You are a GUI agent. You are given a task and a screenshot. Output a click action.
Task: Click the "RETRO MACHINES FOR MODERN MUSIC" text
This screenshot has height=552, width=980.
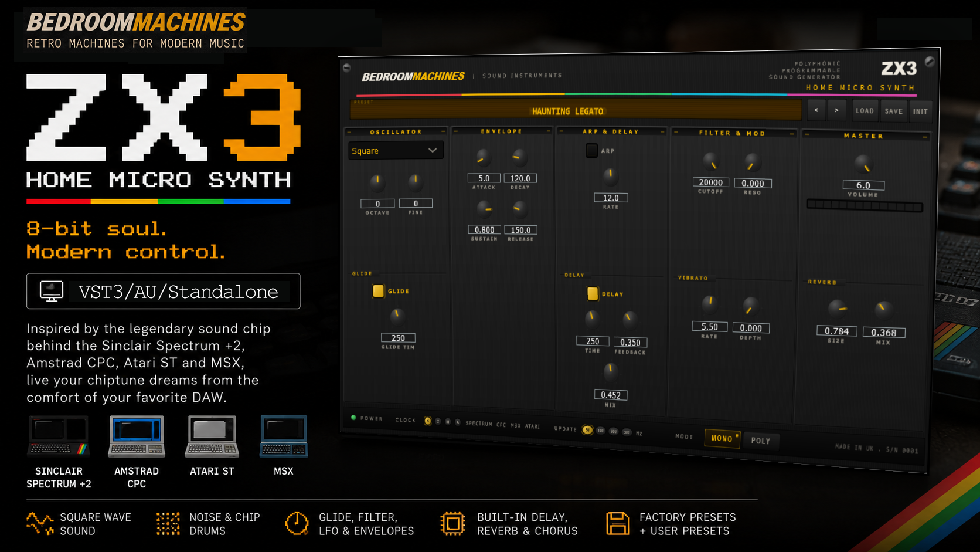[x=135, y=43]
